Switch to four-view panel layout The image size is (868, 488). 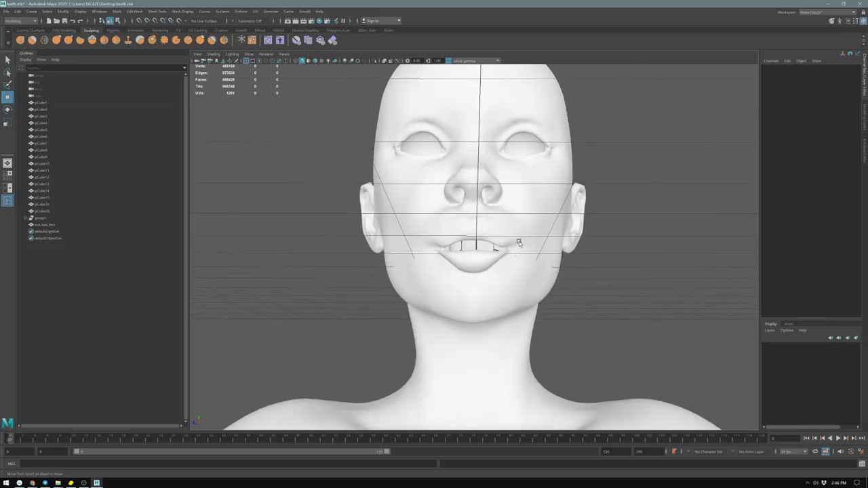tap(7, 175)
